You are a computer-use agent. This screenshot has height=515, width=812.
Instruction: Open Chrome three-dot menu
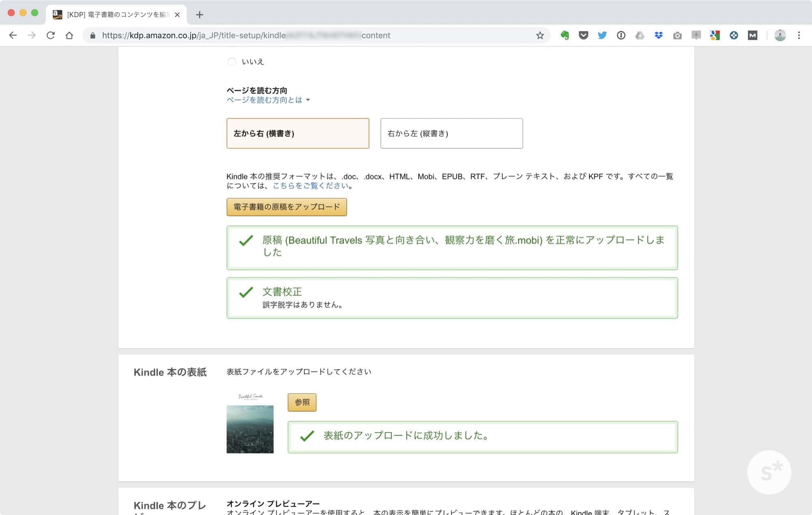(799, 35)
